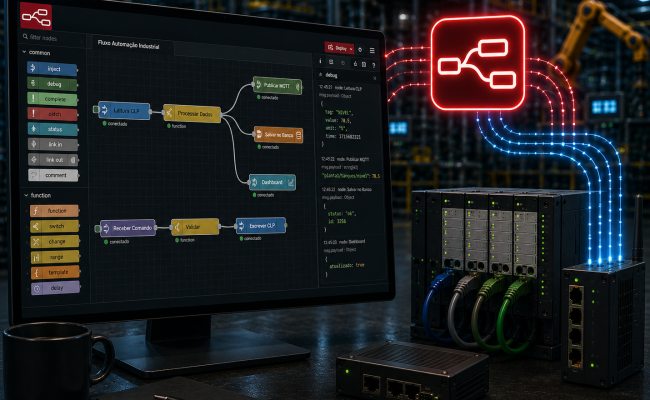
Task: Click the 'value: 78.5' debug line
Action: tap(338, 120)
